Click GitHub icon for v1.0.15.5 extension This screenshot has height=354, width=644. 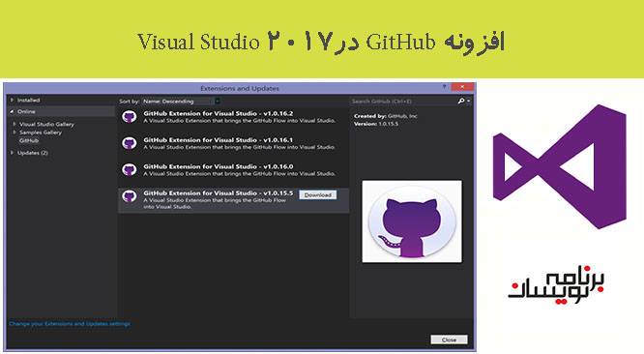click(x=129, y=196)
